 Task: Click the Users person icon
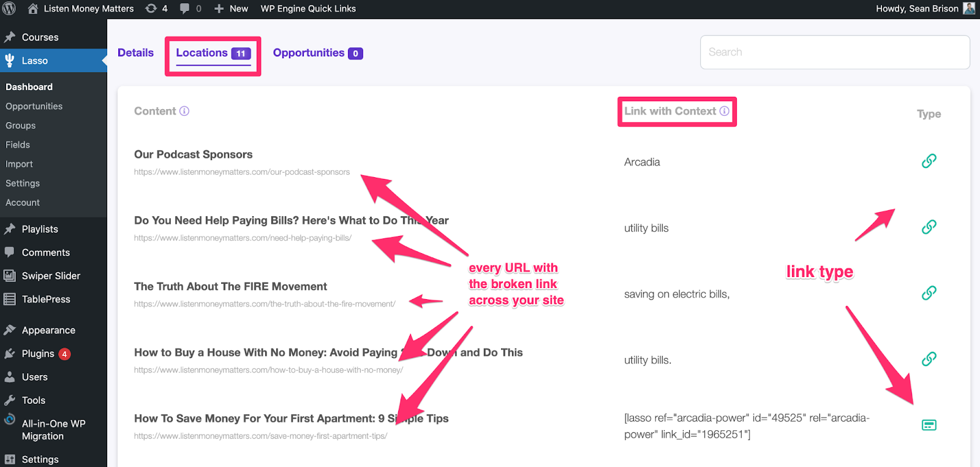point(9,377)
